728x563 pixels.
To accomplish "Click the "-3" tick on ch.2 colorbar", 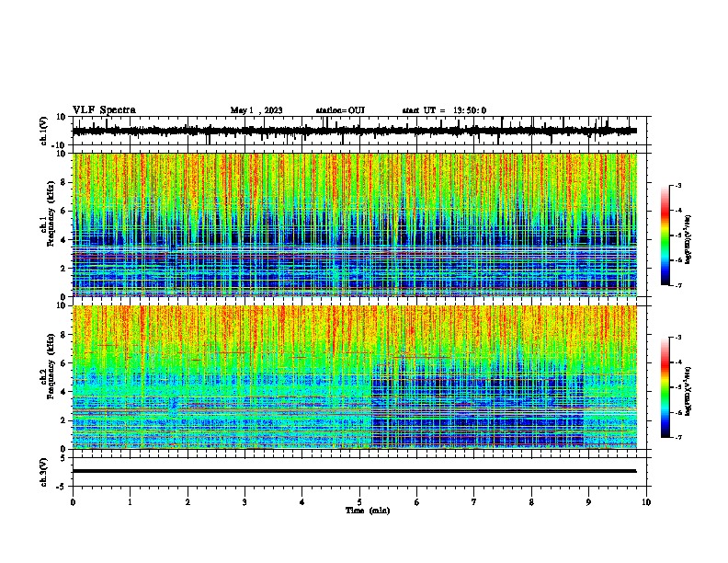I will [x=677, y=338].
